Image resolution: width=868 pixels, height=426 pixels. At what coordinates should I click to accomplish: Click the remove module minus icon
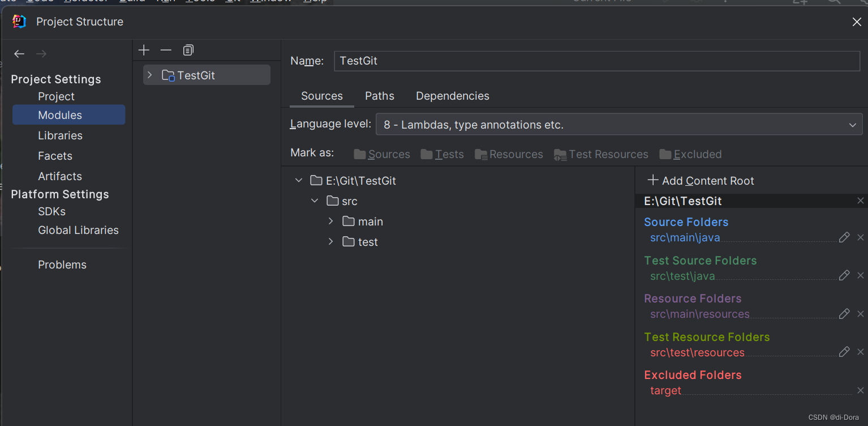click(x=166, y=50)
